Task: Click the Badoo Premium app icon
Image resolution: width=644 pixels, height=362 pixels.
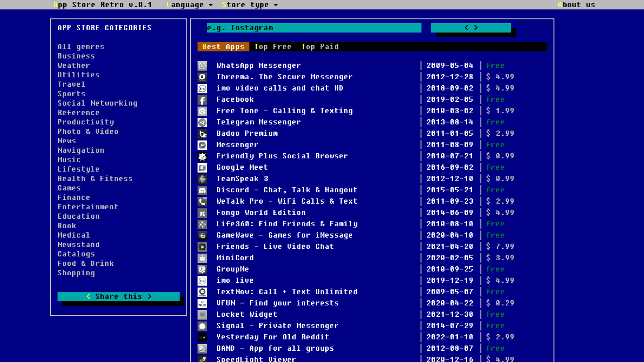Action: [202, 134]
